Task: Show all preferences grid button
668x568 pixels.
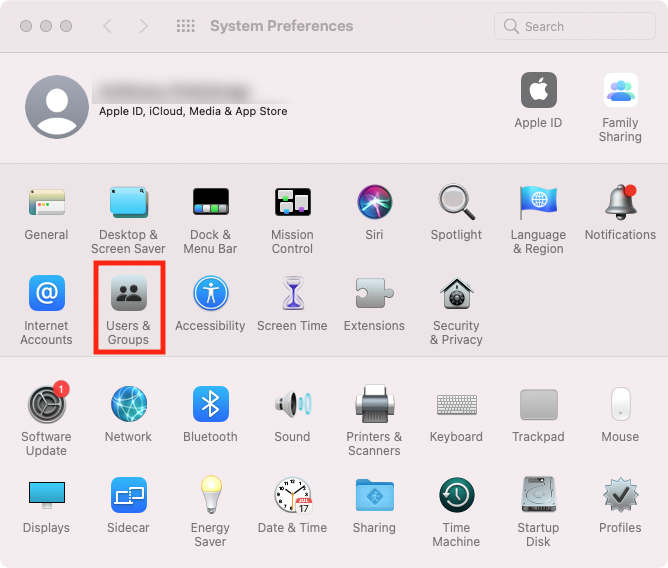Action: click(186, 26)
